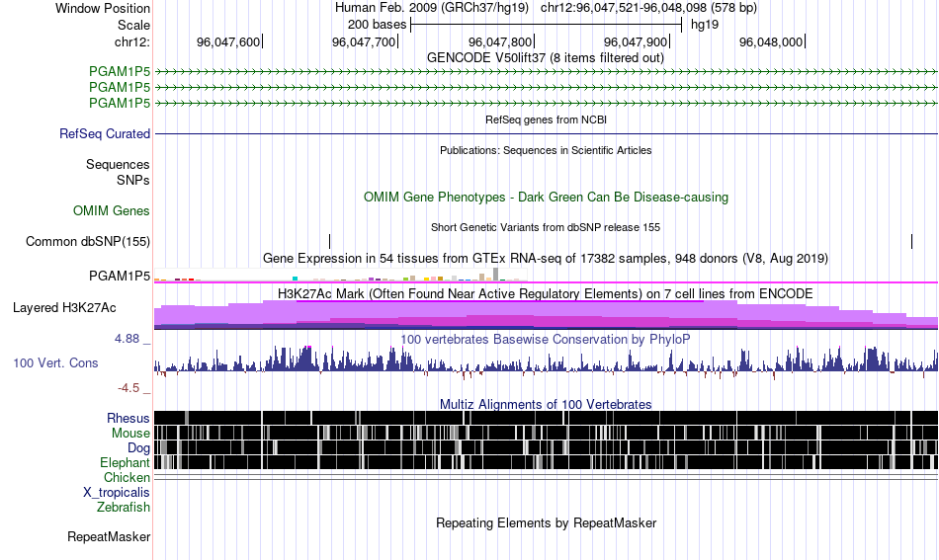Click the RefSeq Curated track label
This screenshot has width=939, height=560.
click(x=104, y=133)
